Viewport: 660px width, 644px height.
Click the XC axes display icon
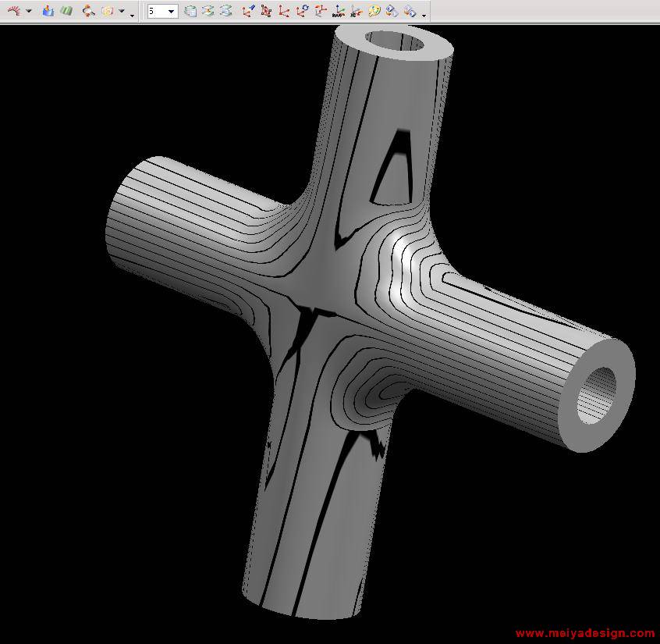pyautogui.click(x=356, y=11)
